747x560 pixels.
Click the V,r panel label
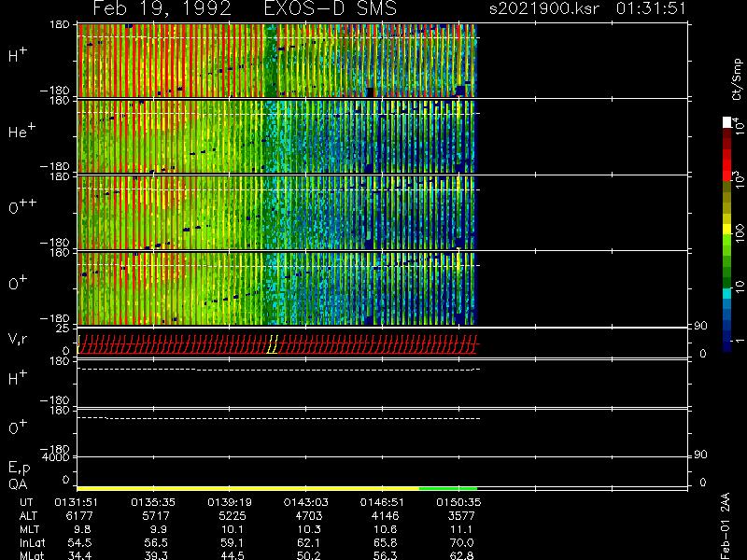click(x=18, y=339)
